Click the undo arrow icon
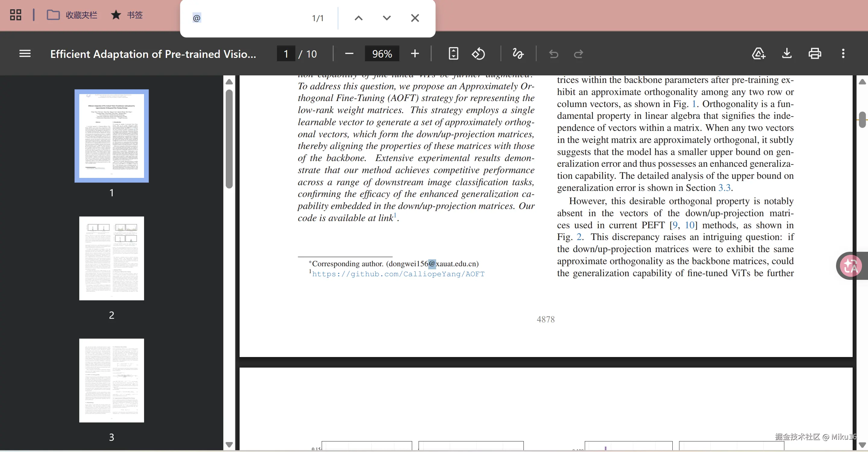Image resolution: width=868 pixels, height=452 pixels. click(x=553, y=54)
